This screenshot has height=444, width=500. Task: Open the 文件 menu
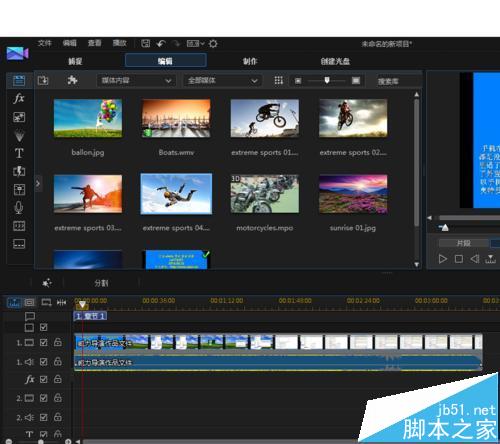point(44,43)
